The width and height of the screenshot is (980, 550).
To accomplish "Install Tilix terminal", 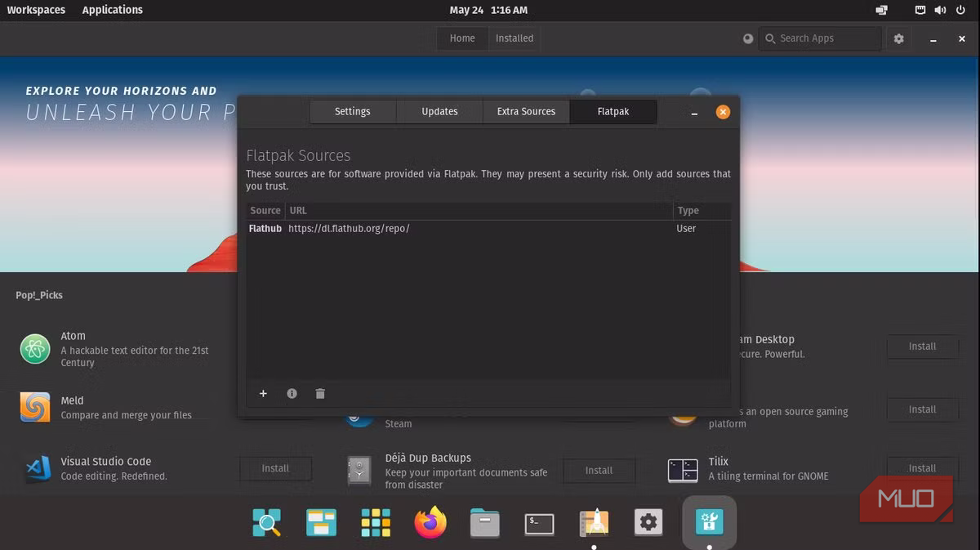I will [x=922, y=468].
